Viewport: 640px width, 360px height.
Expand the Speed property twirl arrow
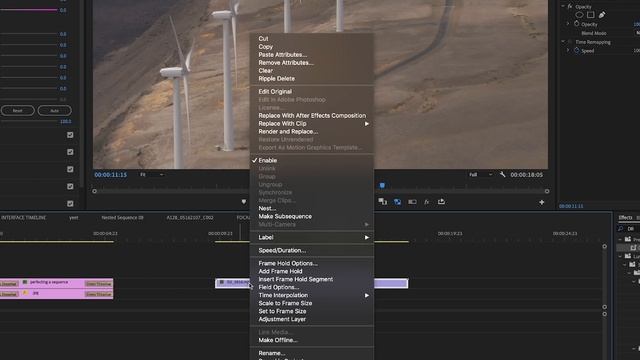coord(568,51)
